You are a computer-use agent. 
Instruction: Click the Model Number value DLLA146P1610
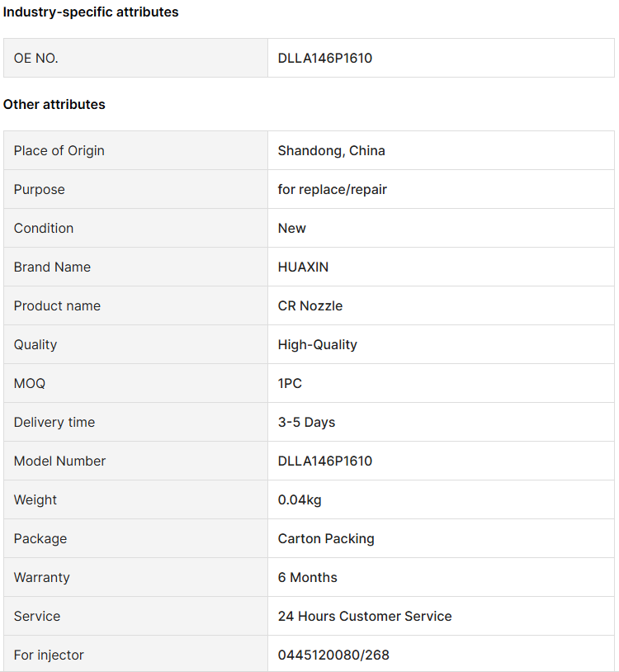(x=325, y=461)
